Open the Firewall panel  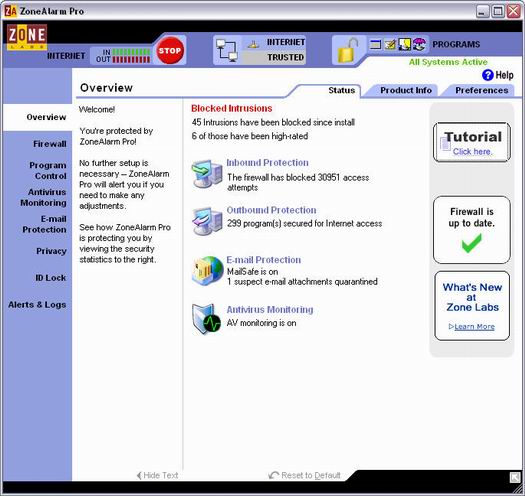(x=50, y=144)
